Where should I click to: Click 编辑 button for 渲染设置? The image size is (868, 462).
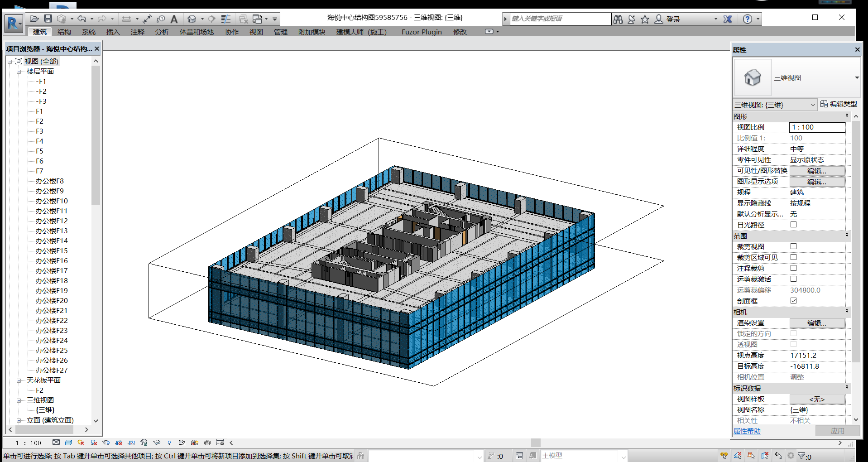[x=817, y=323]
